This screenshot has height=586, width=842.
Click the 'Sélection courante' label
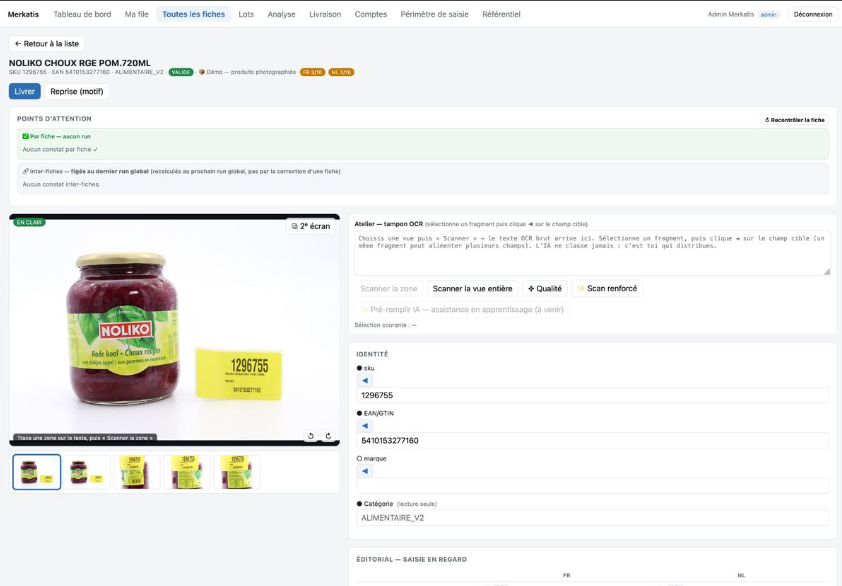385,325
